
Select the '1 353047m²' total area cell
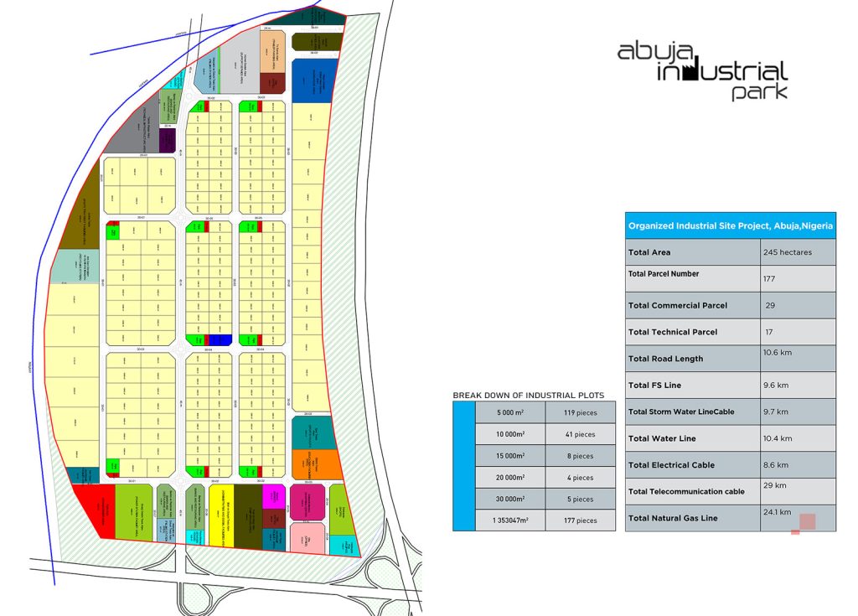coord(509,520)
